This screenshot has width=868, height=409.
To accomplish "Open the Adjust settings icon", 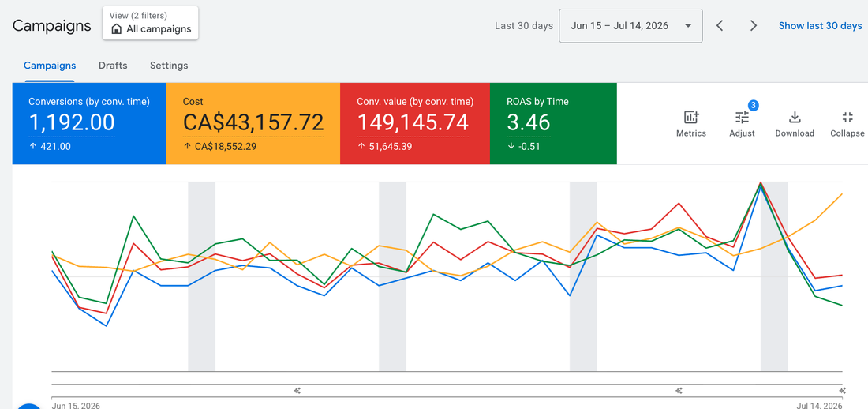I will point(742,124).
